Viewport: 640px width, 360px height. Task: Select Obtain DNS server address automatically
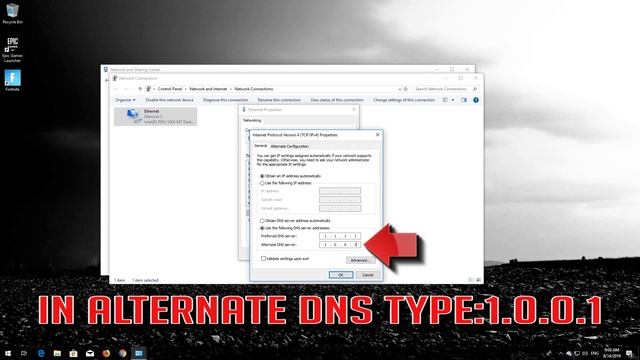pyautogui.click(x=262, y=221)
